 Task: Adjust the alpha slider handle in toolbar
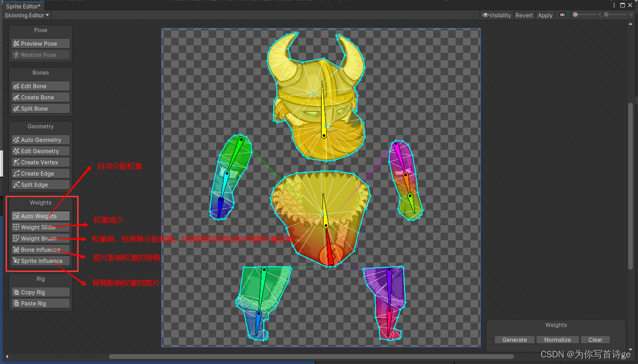click(575, 15)
